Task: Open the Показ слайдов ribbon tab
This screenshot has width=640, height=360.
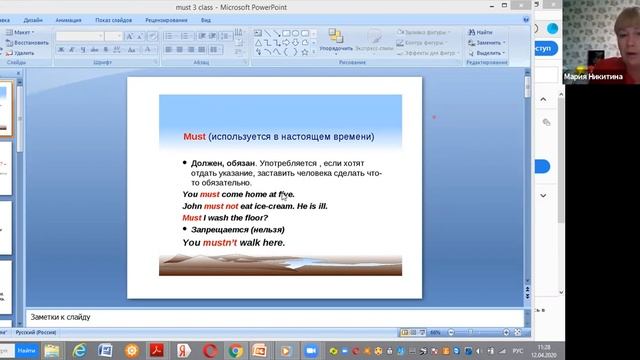Action: pyautogui.click(x=113, y=20)
